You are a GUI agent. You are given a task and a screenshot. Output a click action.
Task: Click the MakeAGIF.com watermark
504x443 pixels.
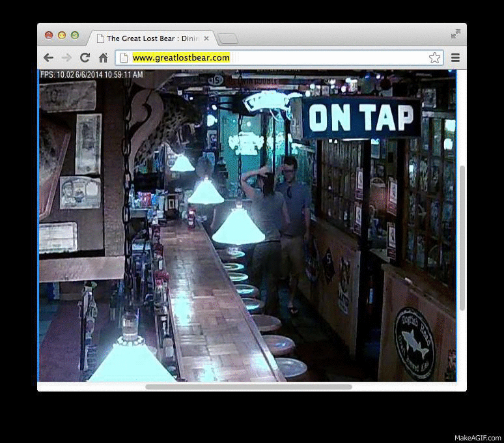tap(477, 438)
